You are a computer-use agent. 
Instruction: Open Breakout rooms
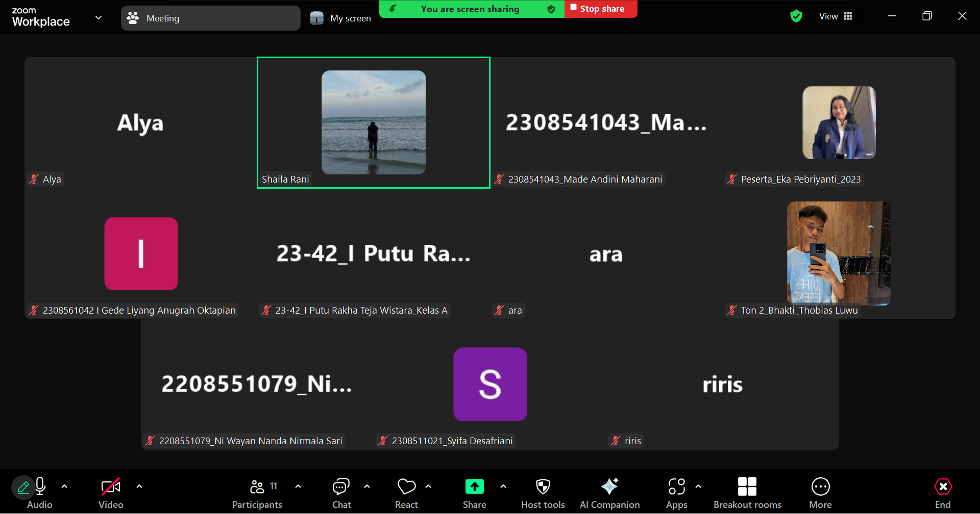tap(747, 493)
